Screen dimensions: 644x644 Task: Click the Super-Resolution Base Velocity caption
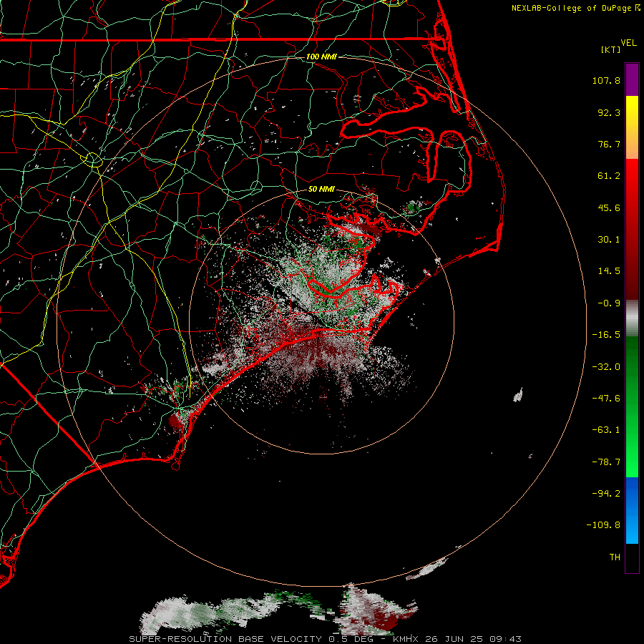click(325, 639)
